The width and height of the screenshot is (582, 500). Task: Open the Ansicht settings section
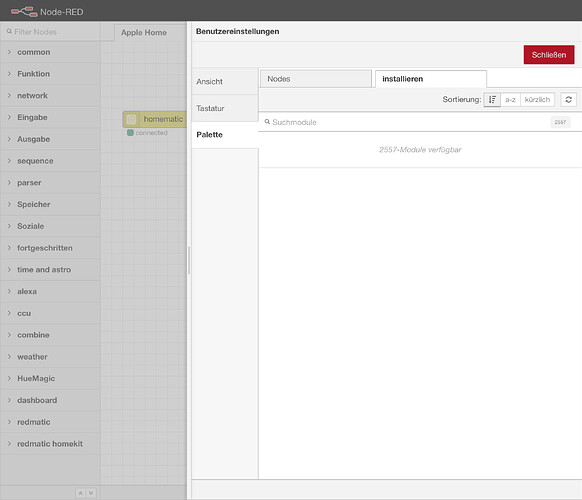coord(225,81)
